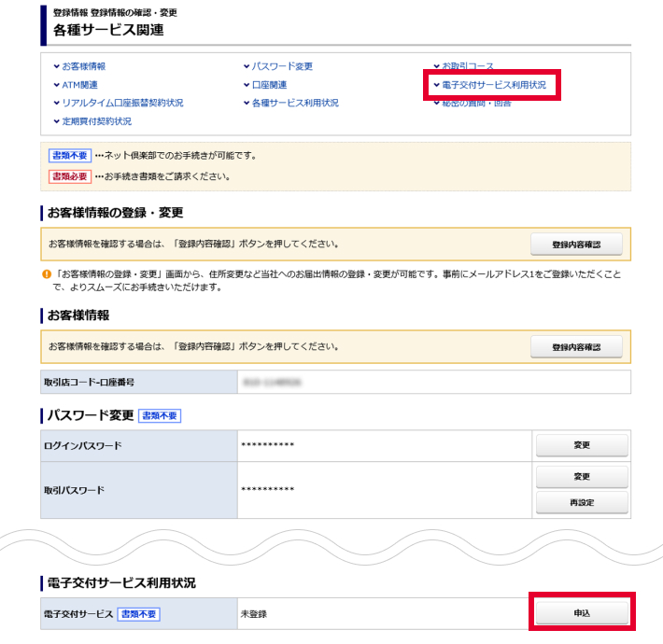Click the ログインパスワード label cell
The height and width of the screenshot is (644, 663).
tap(139, 446)
